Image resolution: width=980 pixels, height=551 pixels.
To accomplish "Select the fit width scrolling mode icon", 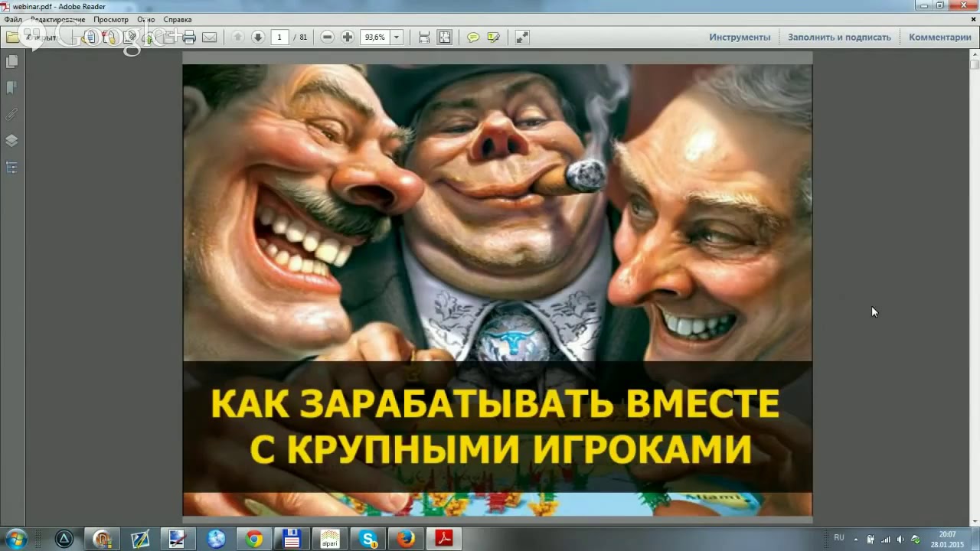I will pos(424,37).
